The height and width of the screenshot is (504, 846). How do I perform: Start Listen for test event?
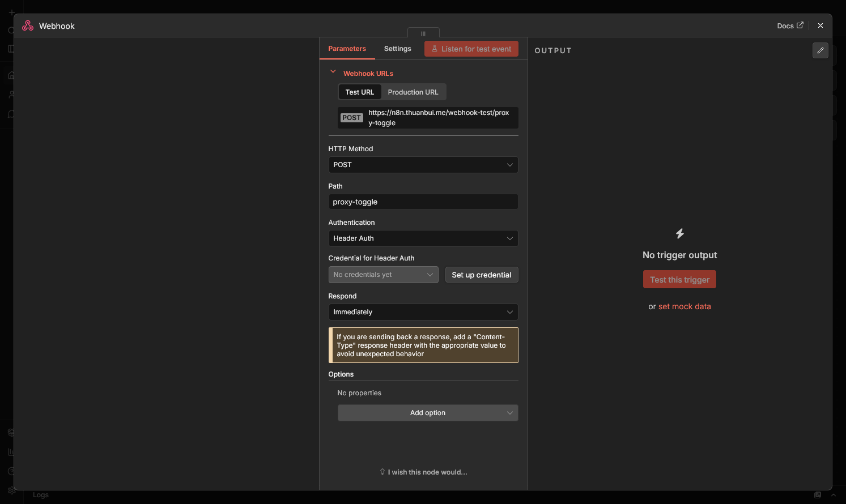pyautogui.click(x=471, y=49)
